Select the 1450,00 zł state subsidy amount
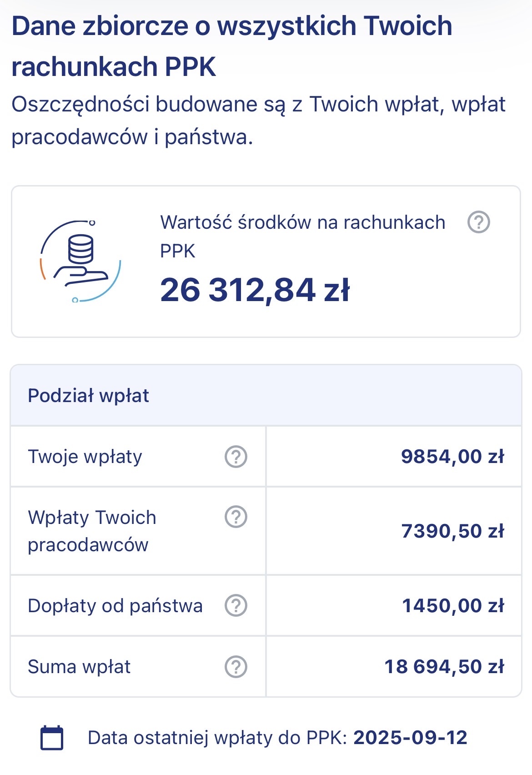Screen dimensions: 532x775 (453, 606)
